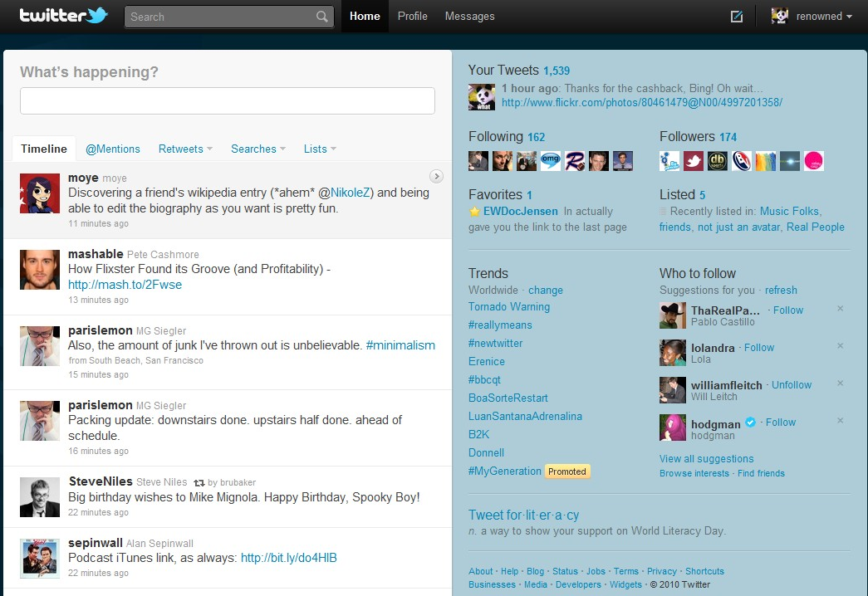The image size is (868, 596).
Task: Click Find friends link
Action: point(761,473)
